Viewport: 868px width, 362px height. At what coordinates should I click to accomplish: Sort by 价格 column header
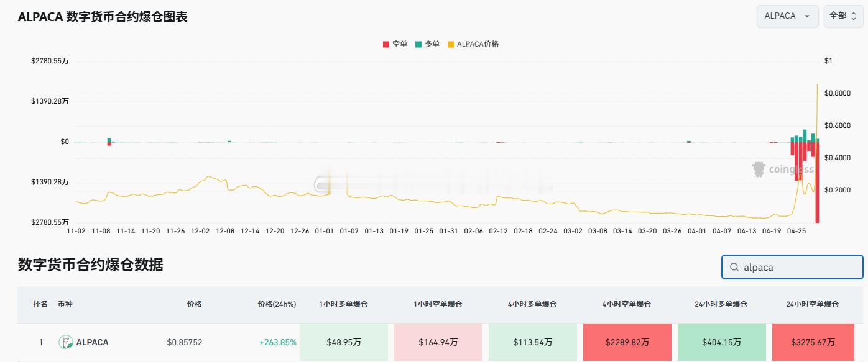coord(194,304)
